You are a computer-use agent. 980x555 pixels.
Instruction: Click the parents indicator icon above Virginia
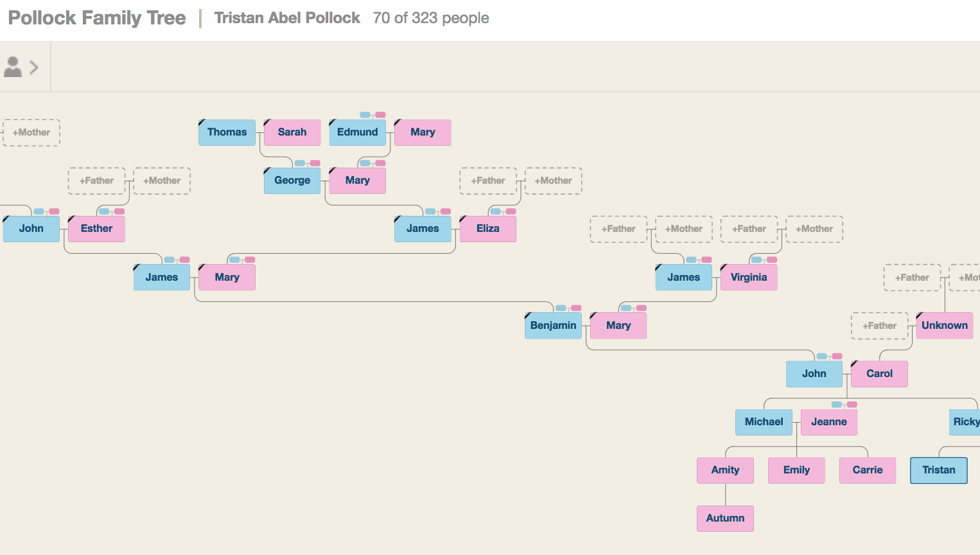click(x=764, y=260)
